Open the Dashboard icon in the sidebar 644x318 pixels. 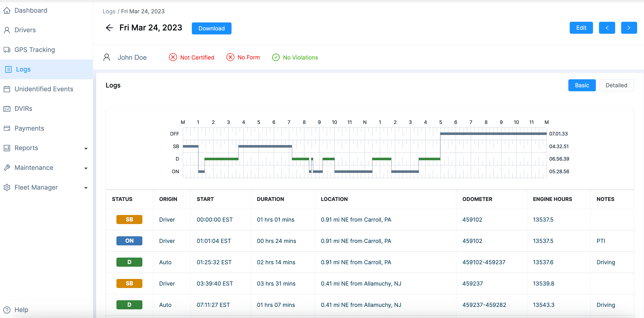(x=7, y=10)
